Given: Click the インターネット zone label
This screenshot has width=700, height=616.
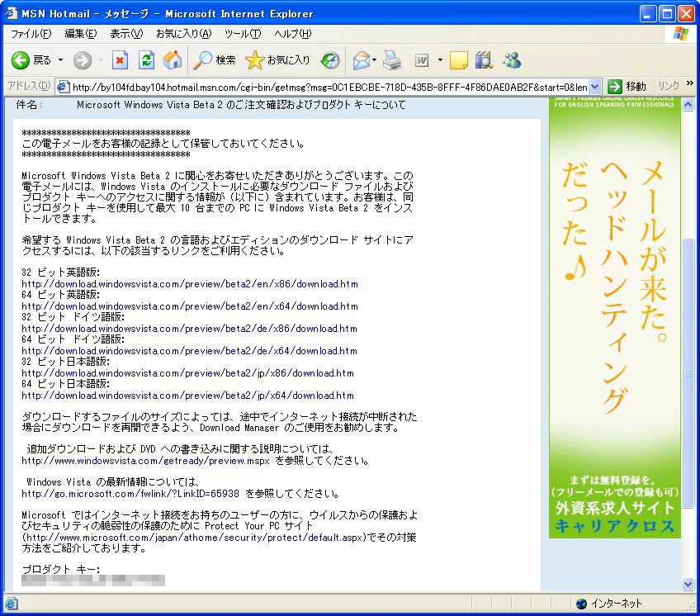Looking at the screenshot, I should pyautogui.click(x=617, y=604).
